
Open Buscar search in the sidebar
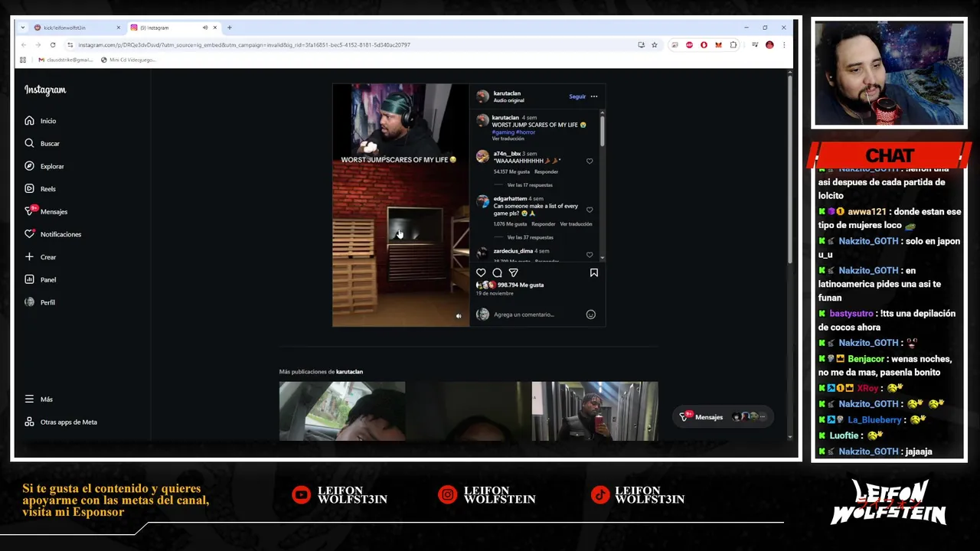pyautogui.click(x=41, y=143)
